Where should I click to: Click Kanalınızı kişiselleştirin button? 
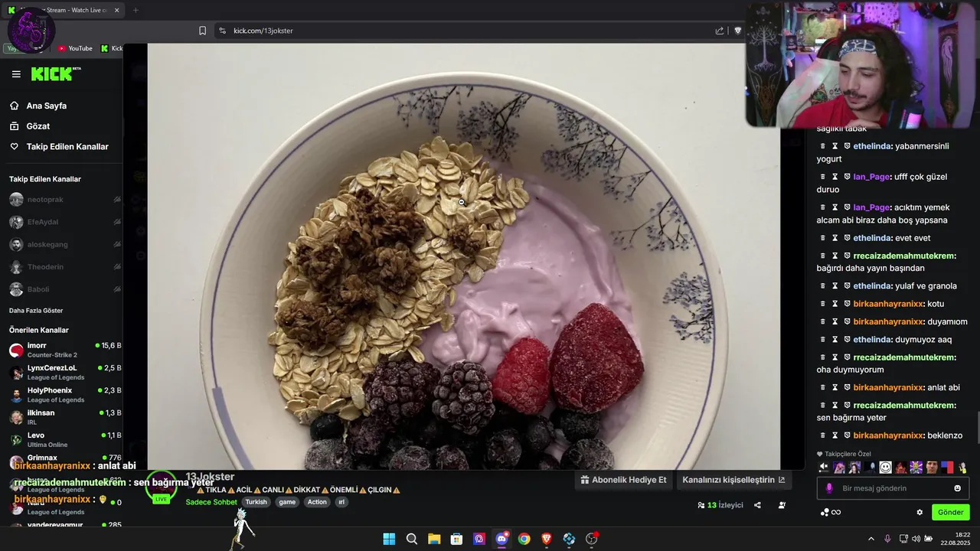point(733,480)
